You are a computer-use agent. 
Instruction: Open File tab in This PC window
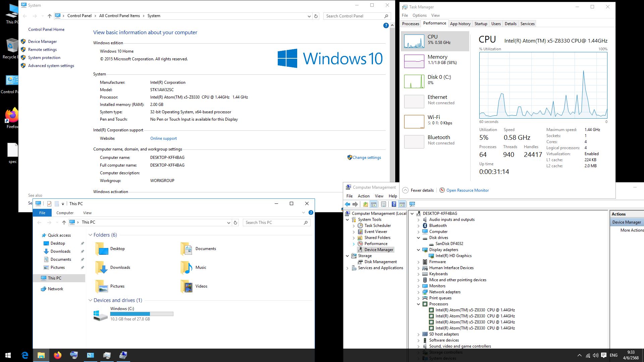pyautogui.click(x=42, y=213)
